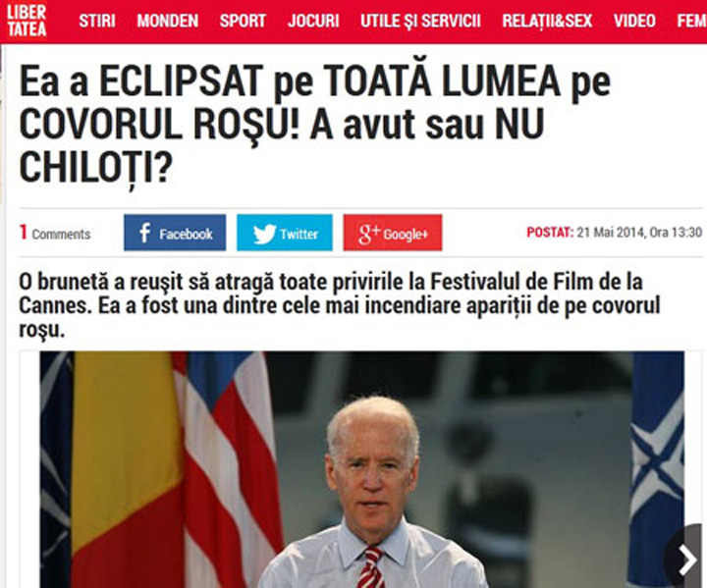The image size is (707, 588).
Task: Click the Facebook f icon
Action: tap(144, 233)
